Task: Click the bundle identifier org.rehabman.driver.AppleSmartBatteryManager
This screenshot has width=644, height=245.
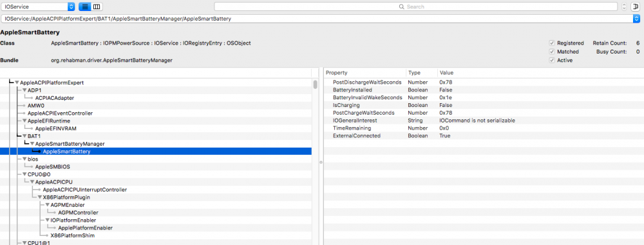Action: pos(111,61)
